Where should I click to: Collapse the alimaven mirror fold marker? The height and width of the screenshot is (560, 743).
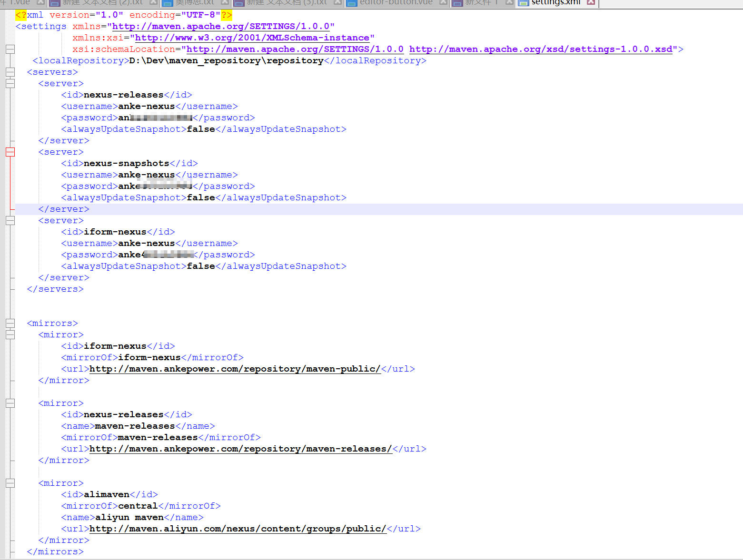pyautogui.click(x=10, y=483)
